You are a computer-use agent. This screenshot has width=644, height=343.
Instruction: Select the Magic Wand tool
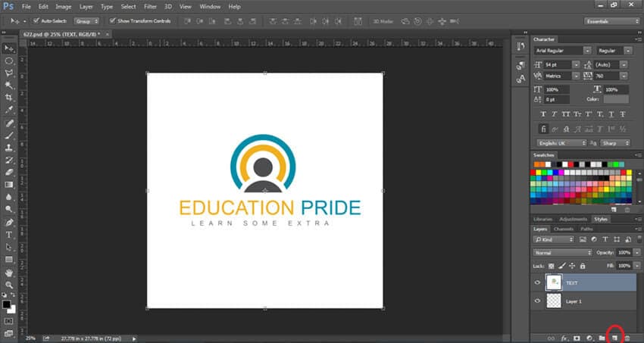(x=8, y=85)
